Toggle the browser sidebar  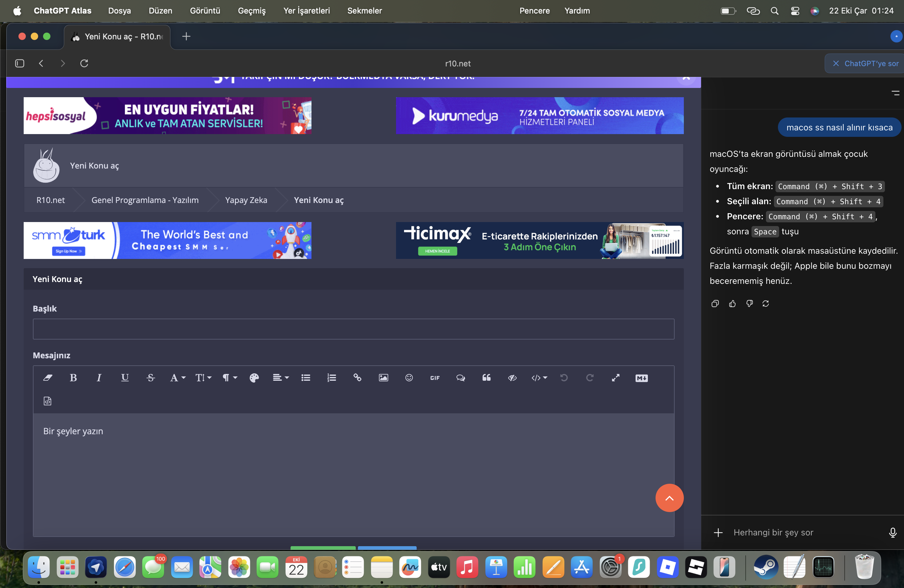pos(20,63)
